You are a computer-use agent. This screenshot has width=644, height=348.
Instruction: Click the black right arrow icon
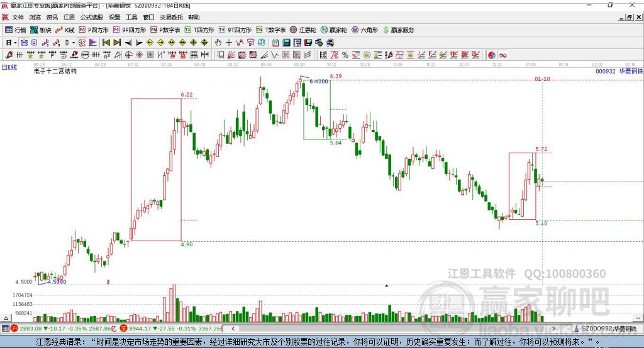(x=139, y=43)
